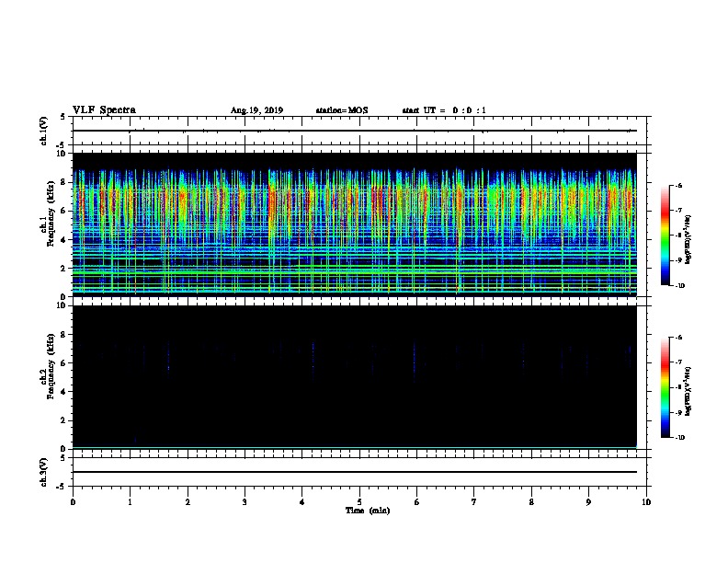Click the ch.1 color bar "-6" scale value
The image size is (728, 563).
coord(678,185)
